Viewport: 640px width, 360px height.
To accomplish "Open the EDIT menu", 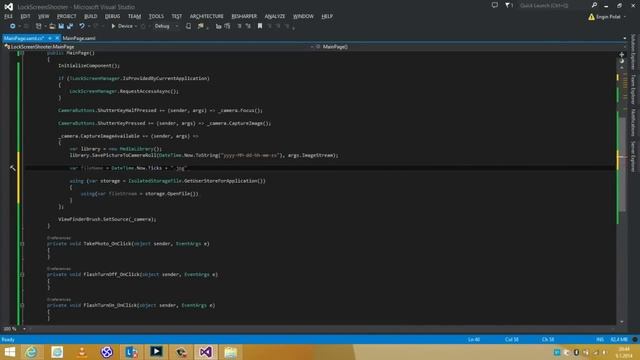I will (x=25, y=16).
